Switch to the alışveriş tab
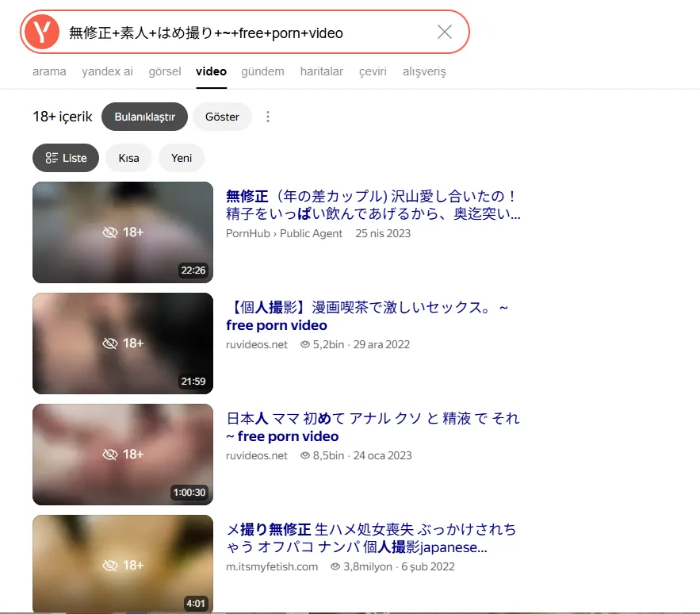 pyautogui.click(x=424, y=71)
